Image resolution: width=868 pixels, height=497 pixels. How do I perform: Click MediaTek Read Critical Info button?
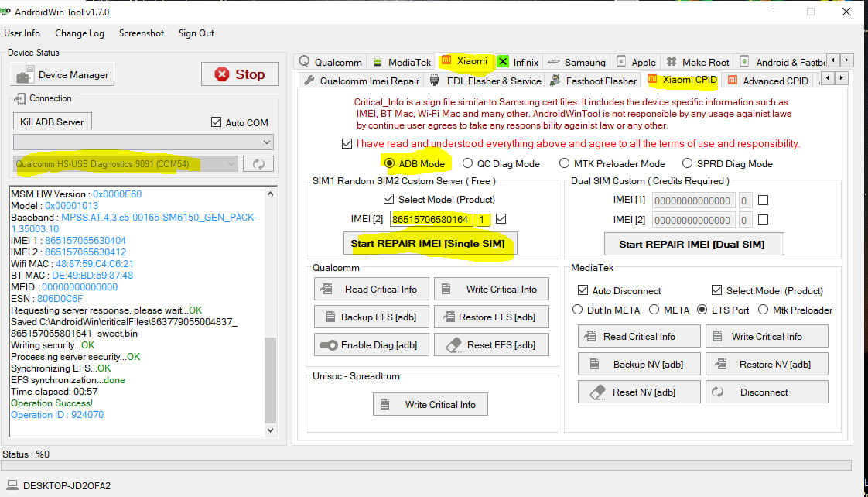coord(639,336)
